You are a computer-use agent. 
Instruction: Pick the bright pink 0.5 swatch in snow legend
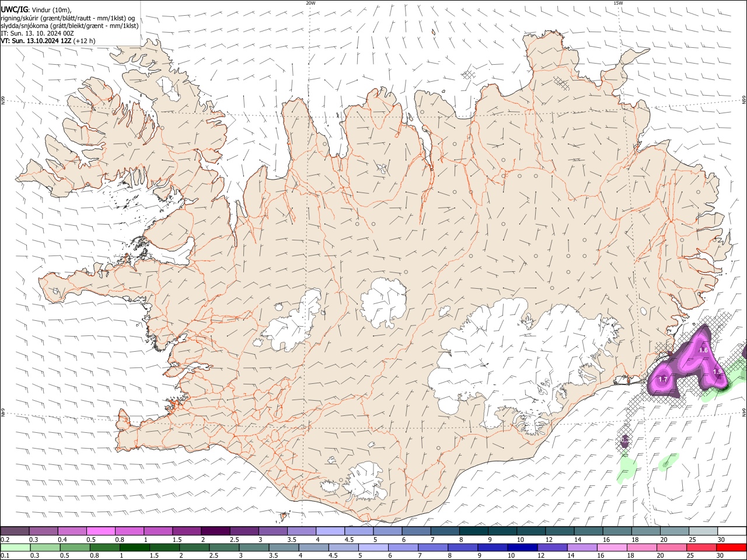point(100,531)
